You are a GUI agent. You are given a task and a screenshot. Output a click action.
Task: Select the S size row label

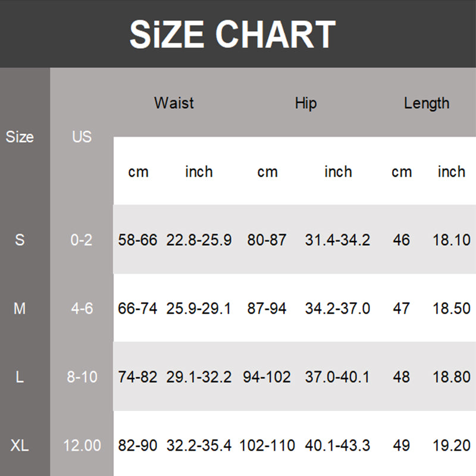[20, 240]
